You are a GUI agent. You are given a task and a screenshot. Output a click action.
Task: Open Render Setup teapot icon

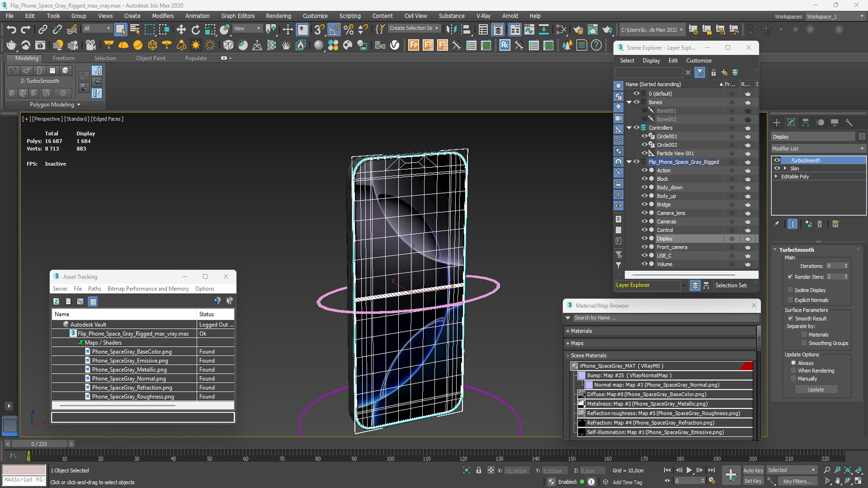coord(578,30)
